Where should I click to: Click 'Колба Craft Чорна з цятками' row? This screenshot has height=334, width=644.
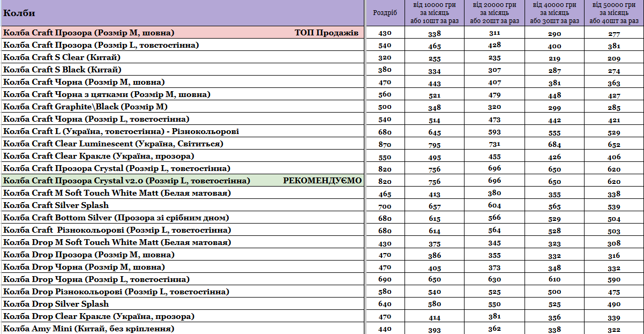(182, 94)
